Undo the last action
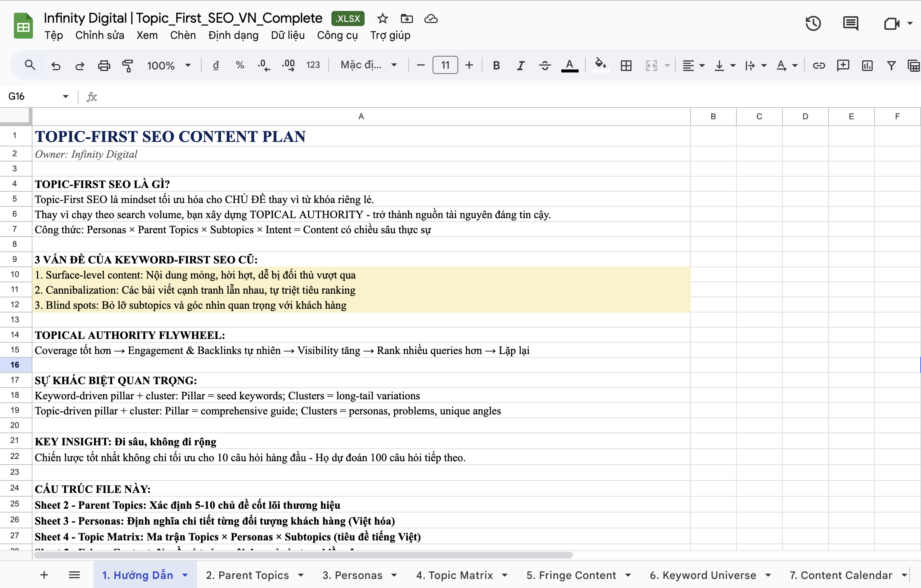 pos(56,66)
